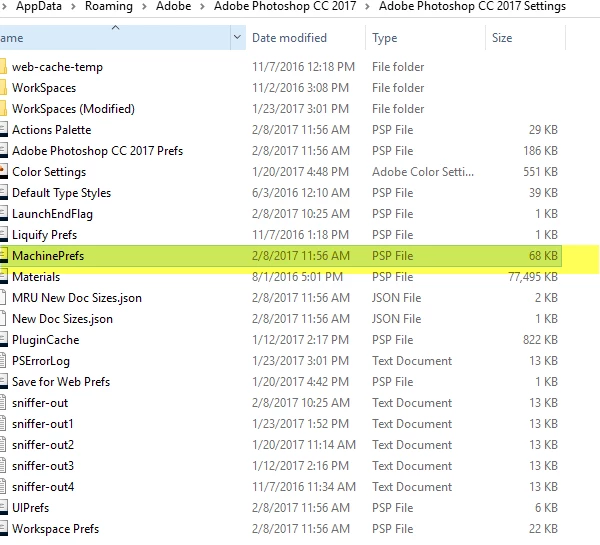Click date 6/3/2016 12:10 AM
Viewport: 600px width, 545px height.
coord(301,193)
